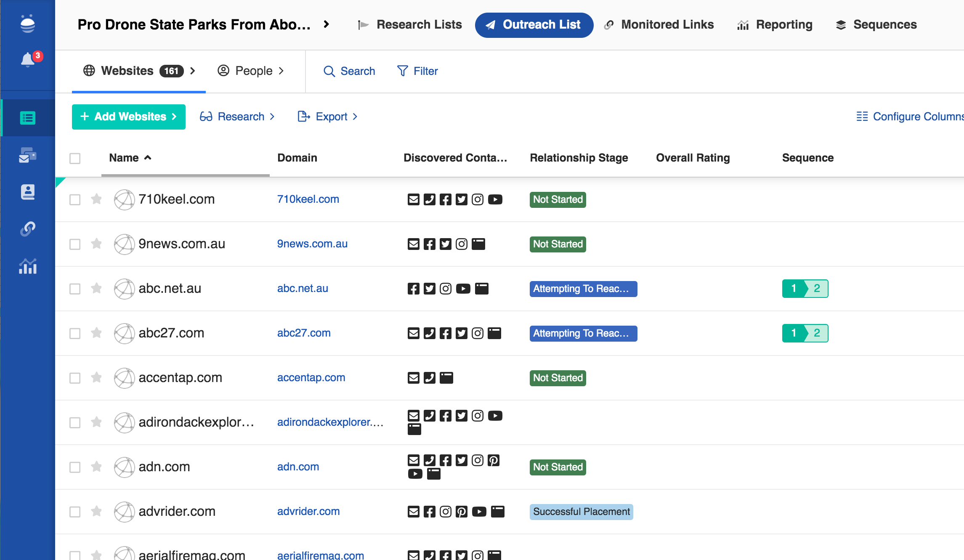
Task: Click Pinterest icon in adn.com row
Action: tap(493, 460)
